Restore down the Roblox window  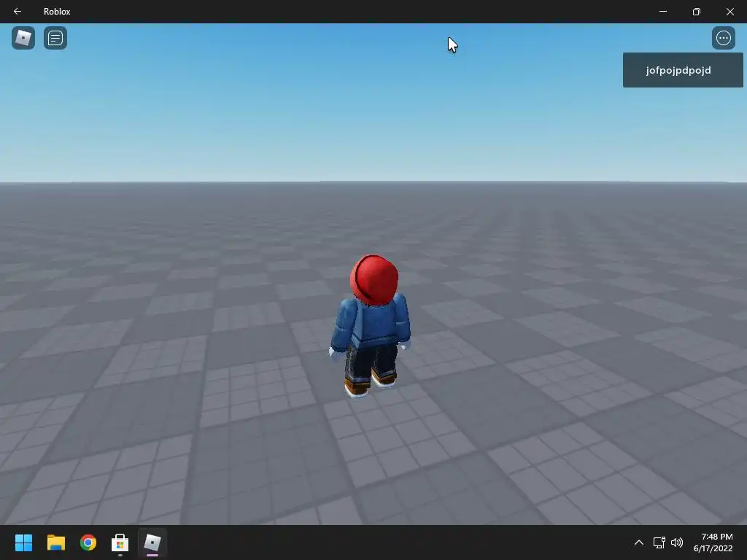(697, 12)
